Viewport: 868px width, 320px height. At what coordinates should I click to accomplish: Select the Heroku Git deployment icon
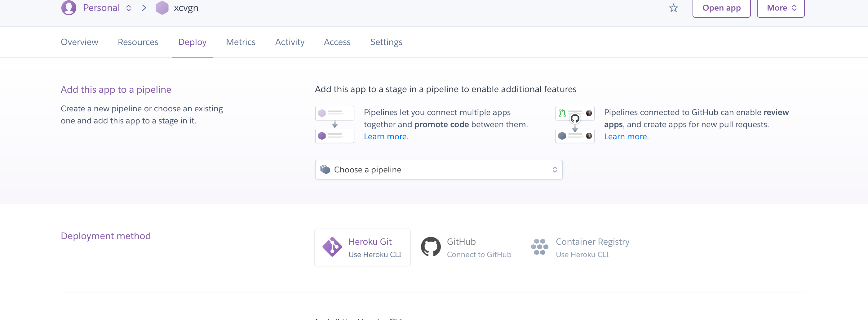(x=333, y=247)
